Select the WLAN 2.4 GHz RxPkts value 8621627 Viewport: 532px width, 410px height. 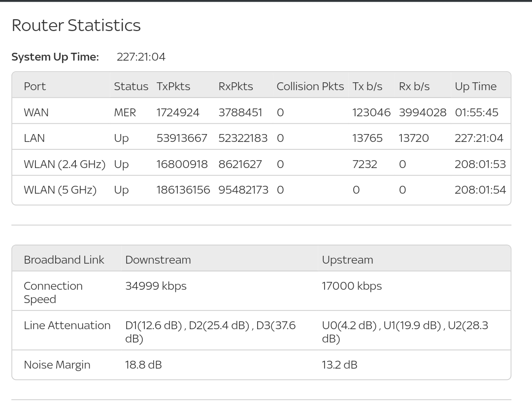click(x=240, y=164)
